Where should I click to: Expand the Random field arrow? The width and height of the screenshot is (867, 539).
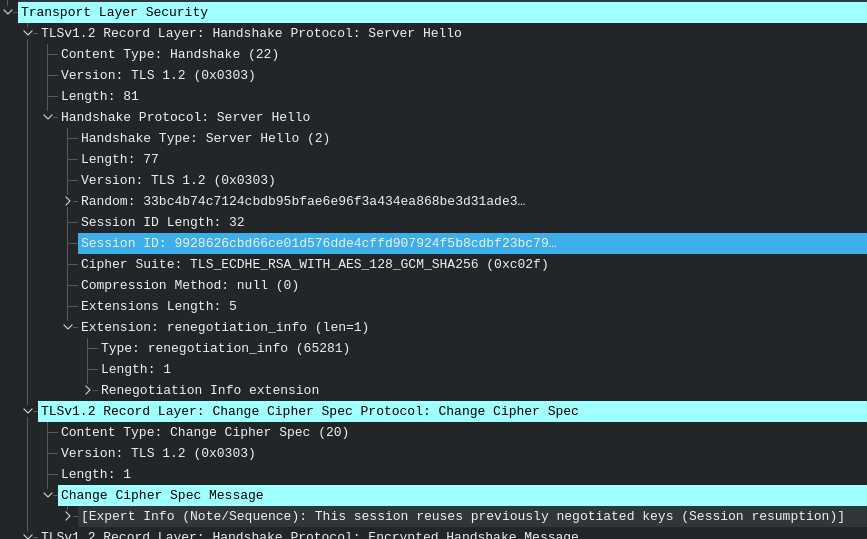click(68, 201)
